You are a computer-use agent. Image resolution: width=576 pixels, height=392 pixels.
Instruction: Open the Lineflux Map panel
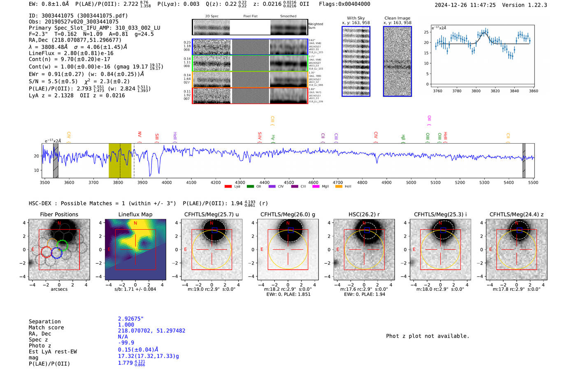pyautogui.click(x=135, y=250)
